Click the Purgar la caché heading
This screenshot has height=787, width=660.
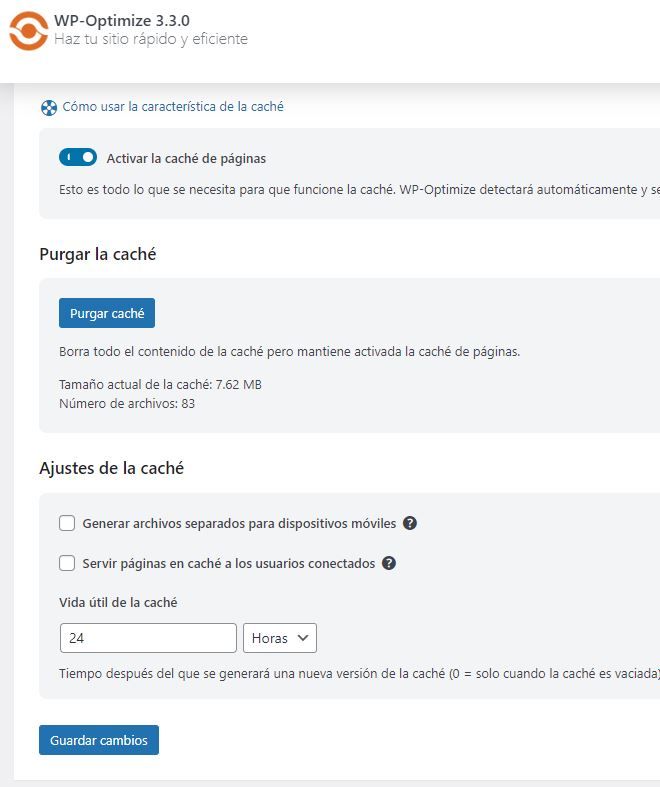click(x=98, y=254)
